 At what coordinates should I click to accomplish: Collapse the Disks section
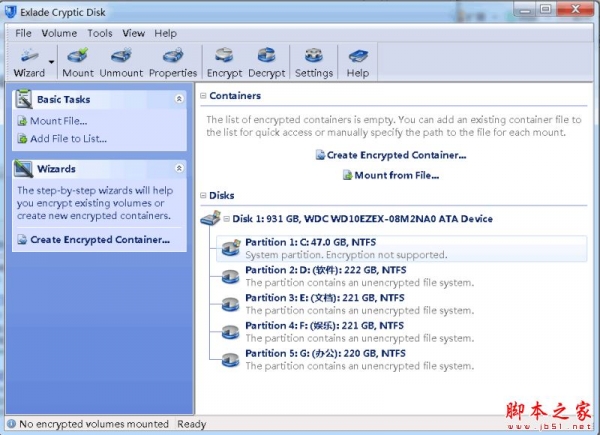(x=203, y=196)
